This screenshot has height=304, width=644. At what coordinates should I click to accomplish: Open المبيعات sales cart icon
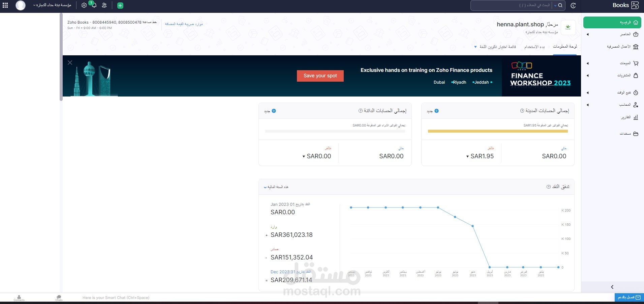tap(636, 63)
